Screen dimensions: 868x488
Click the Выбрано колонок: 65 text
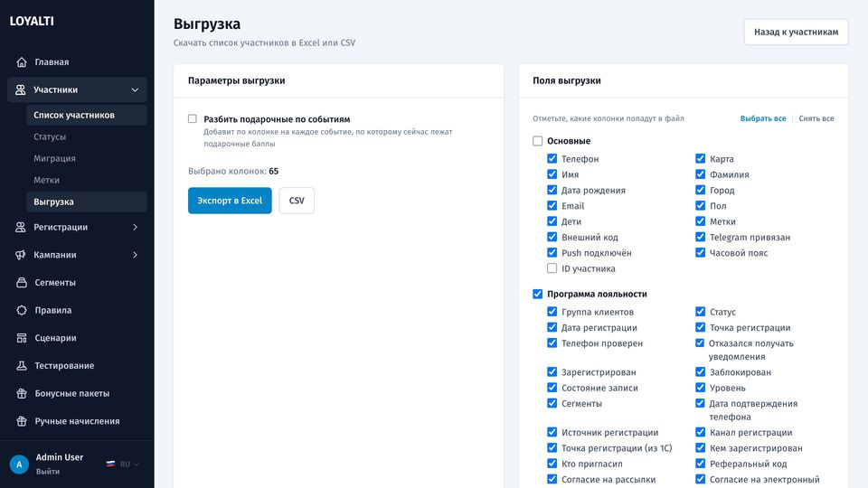(233, 172)
